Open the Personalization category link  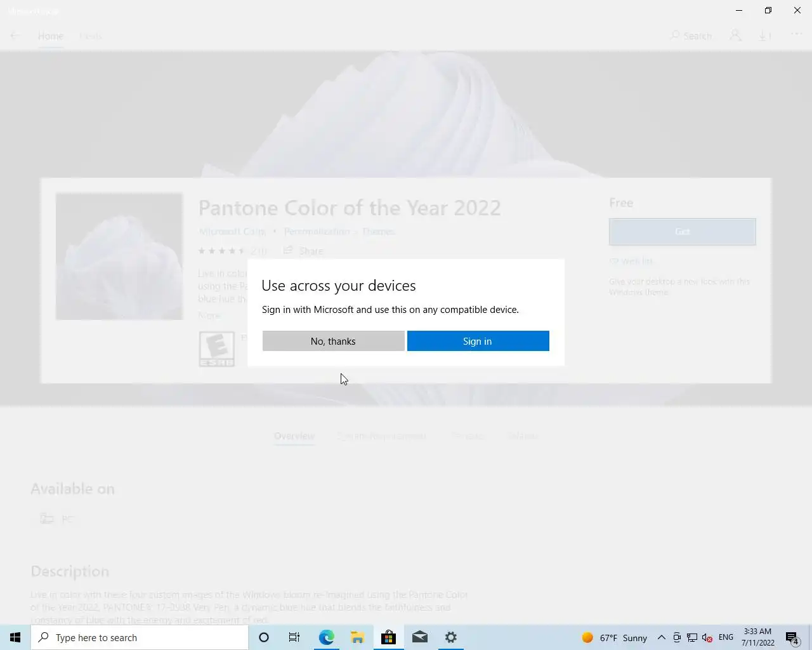click(x=317, y=232)
